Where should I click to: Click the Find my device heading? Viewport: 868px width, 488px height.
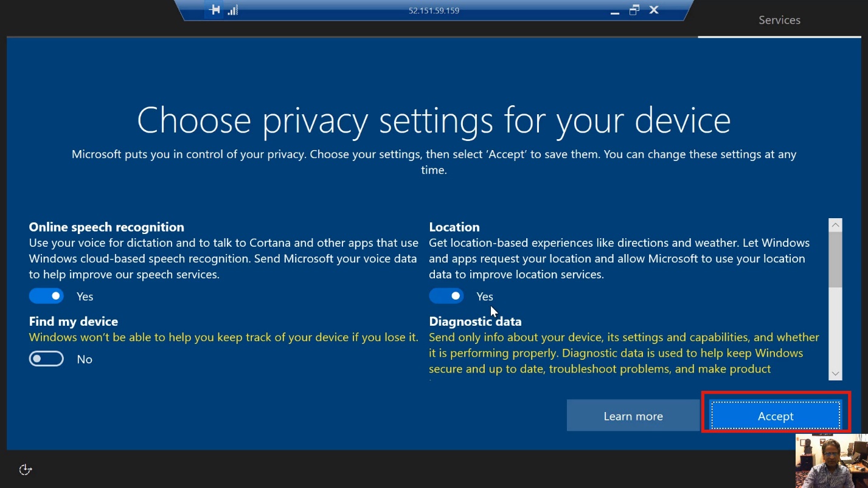click(x=74, y=321)
